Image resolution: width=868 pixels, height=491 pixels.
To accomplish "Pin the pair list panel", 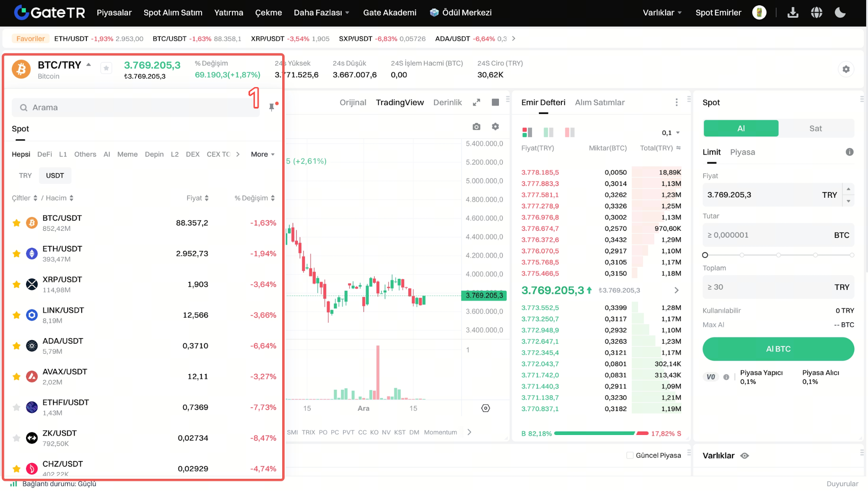I will point(272,107).
